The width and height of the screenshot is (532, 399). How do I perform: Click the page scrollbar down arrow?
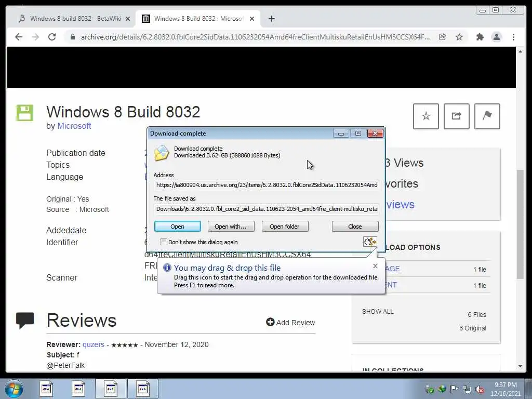point(521,366)
